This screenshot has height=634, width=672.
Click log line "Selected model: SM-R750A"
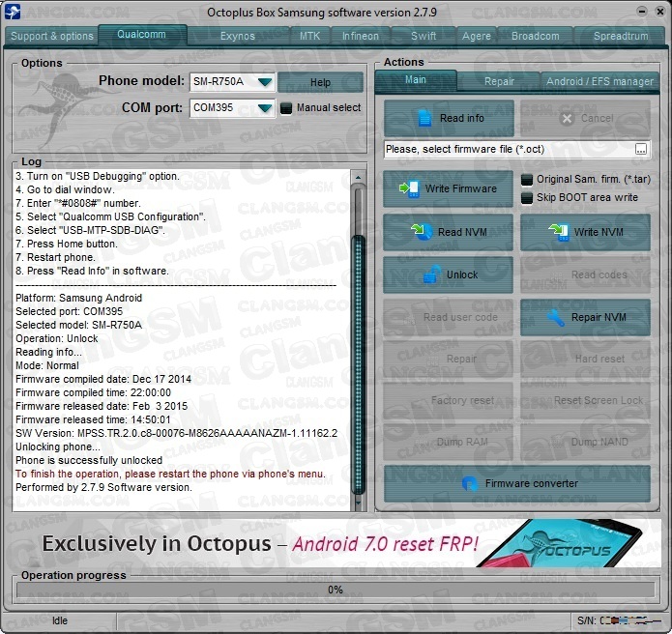78,325
